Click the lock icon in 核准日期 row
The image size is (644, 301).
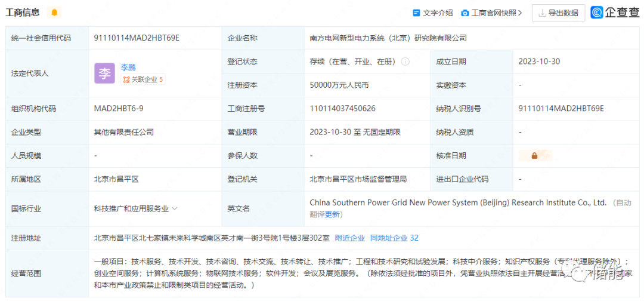pyautogui.click(x=534, y=156)
